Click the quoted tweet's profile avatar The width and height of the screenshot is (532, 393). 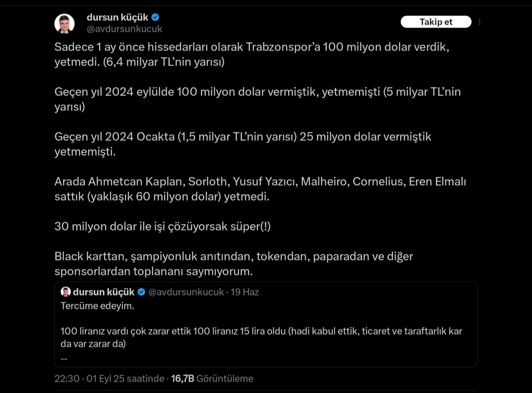(x=66, y=292)
